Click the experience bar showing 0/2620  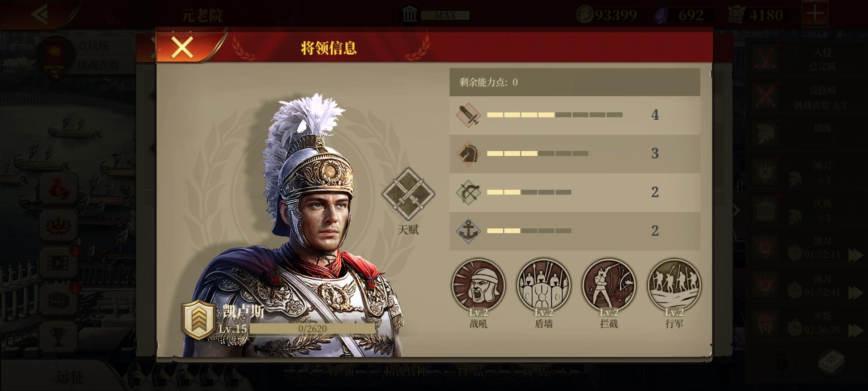pos(312,329)
